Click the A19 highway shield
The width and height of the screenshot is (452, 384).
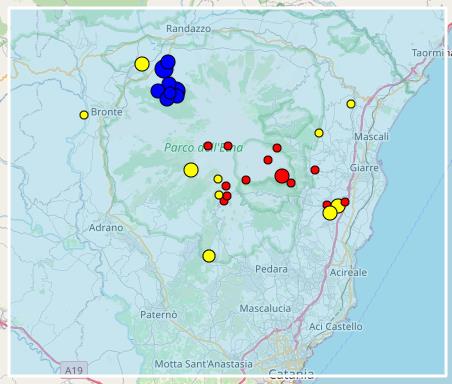[74, 369]
